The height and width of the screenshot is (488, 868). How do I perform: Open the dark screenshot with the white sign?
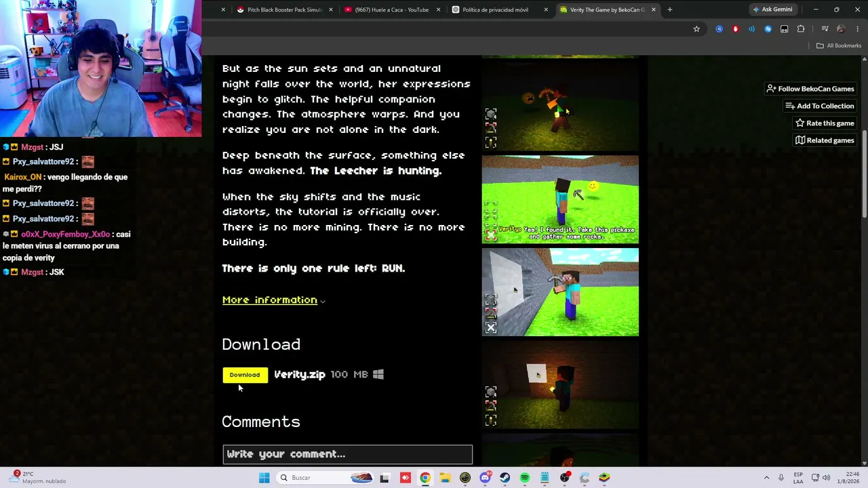pyautogui.click(x=560, y=385)
